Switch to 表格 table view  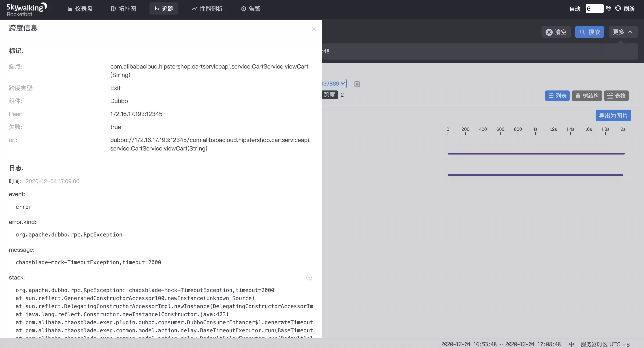(616, 96)
